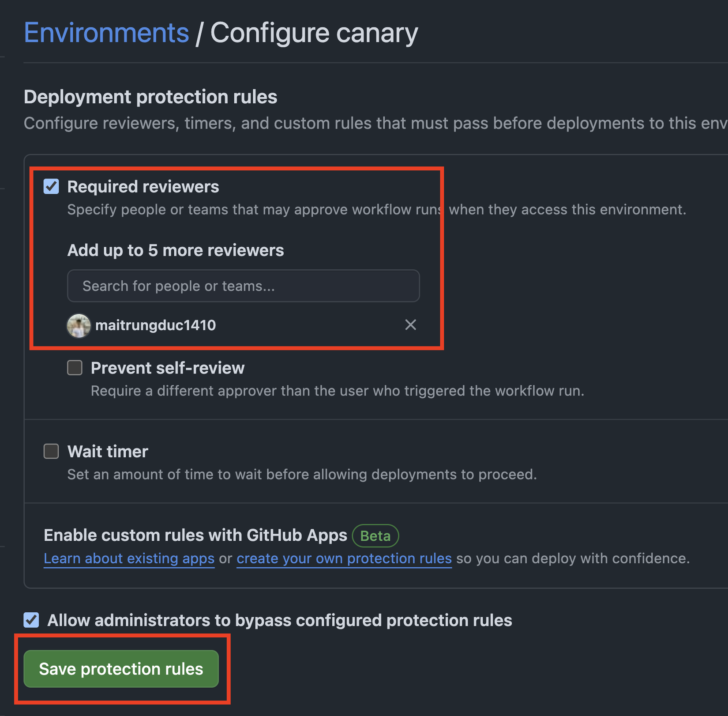The width and height of the screenshot is (728, 716).
Task: Click the green Beta badge
Action: [x=375, y=535]
